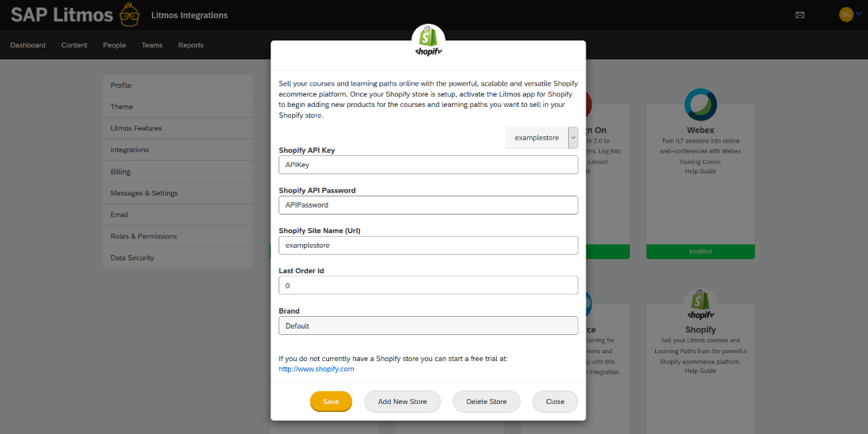The image size is (868, 434).
Task: Click the Delete Store button
Action: click(x=487, y=402)
